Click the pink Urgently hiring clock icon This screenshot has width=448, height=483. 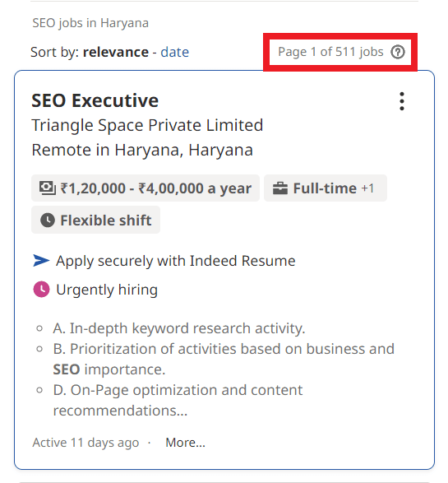[x=41, y=290]
